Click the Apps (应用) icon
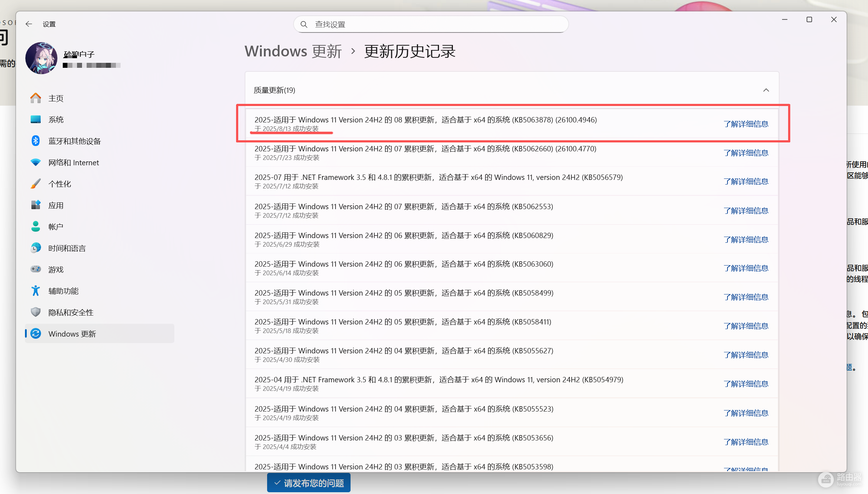Viewport: 868px width, 494px height. (x=36, y=205)
